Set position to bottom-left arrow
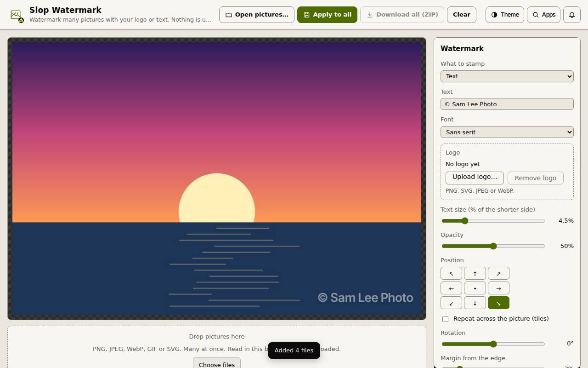The width and height of the screenshot is (588, 368). (451, 303)
